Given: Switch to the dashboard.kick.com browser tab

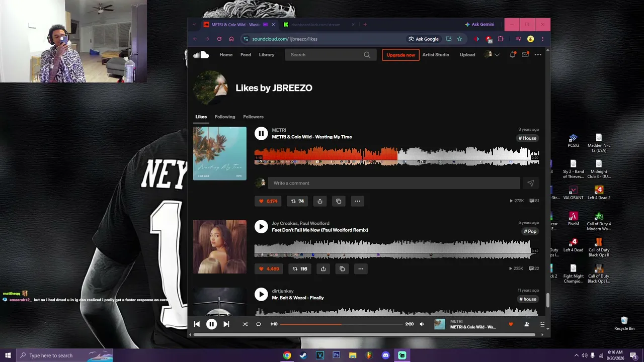Looking at the screenshot, I should coord(318,24).
